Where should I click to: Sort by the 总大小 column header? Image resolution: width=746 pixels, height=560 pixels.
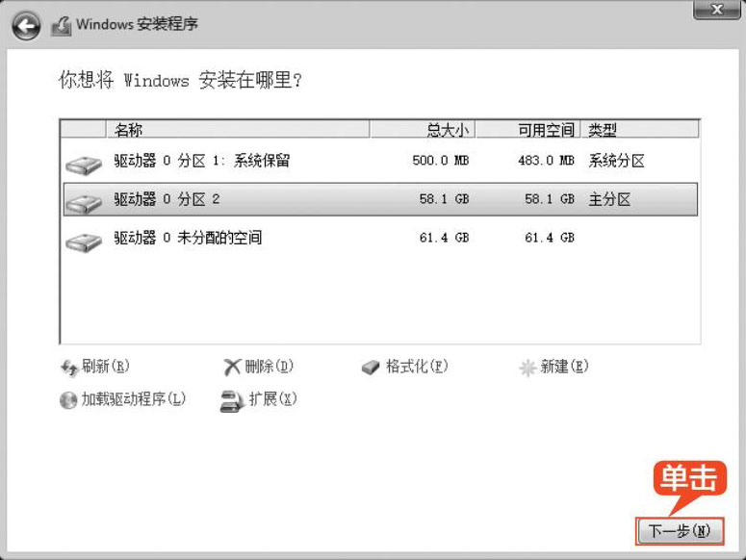423,129
